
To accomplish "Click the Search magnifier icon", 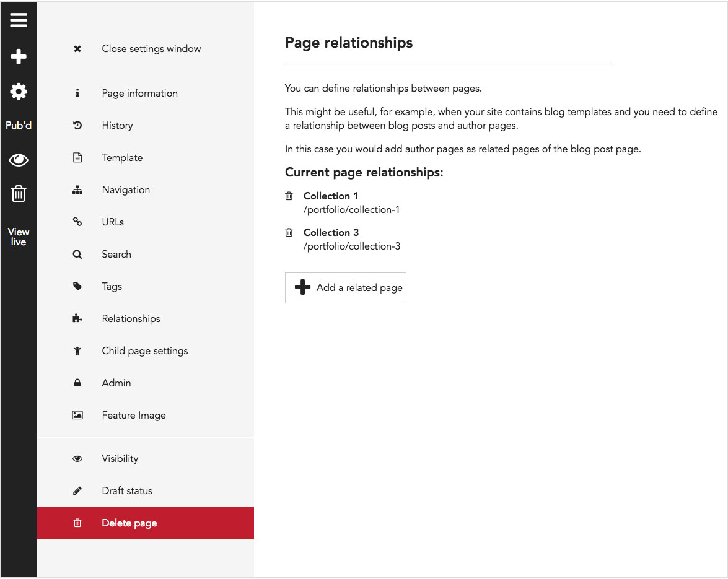I will tap(77, 255).
